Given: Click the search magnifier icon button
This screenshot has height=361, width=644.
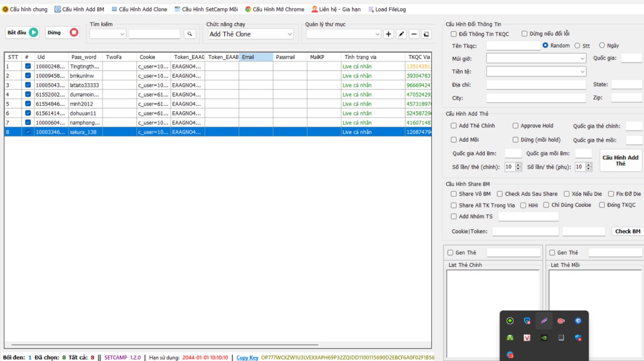Looking at the screenshot, I should (x=190, y=34).
